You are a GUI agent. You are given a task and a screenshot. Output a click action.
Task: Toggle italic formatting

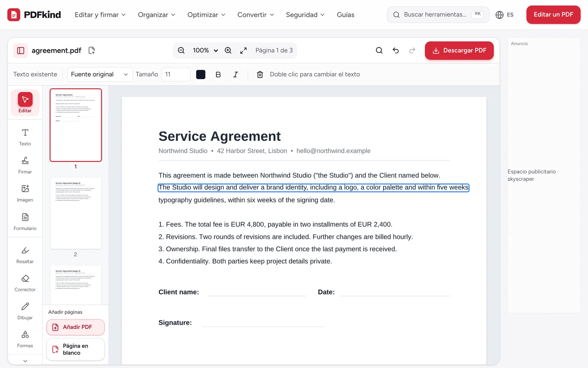[x=236, y=74]
